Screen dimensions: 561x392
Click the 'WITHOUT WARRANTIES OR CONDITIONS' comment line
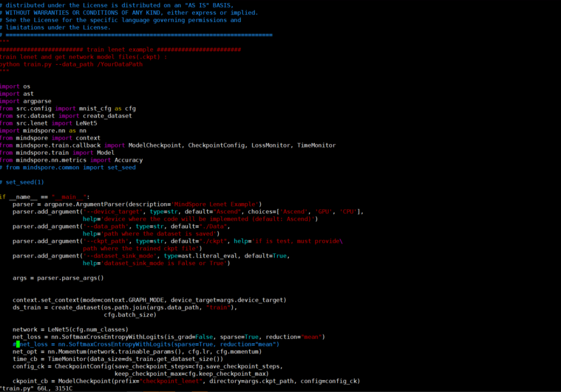[129, 12]
